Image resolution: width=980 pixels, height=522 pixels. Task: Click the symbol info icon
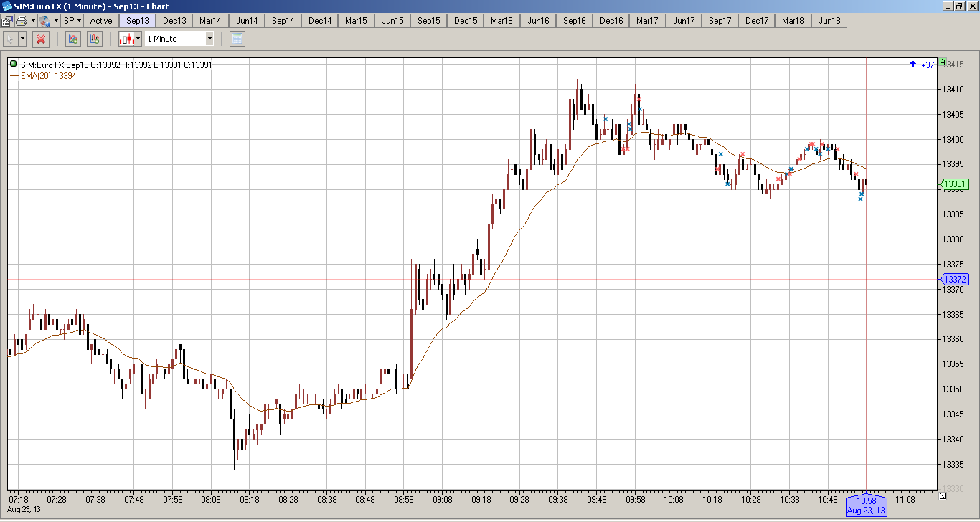pyautogui.click(x=44, y=21)
